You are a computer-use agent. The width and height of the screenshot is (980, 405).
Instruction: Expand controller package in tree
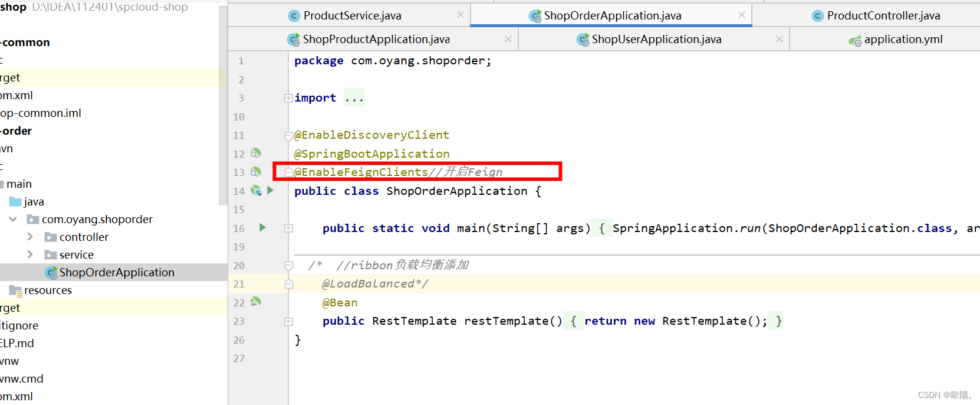pos(30,237)
